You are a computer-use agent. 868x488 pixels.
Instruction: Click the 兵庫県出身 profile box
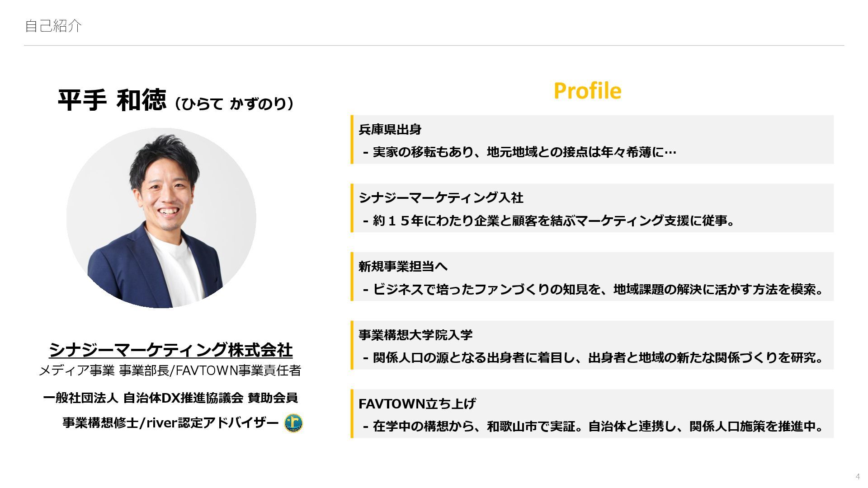click(x=592, y=140)
